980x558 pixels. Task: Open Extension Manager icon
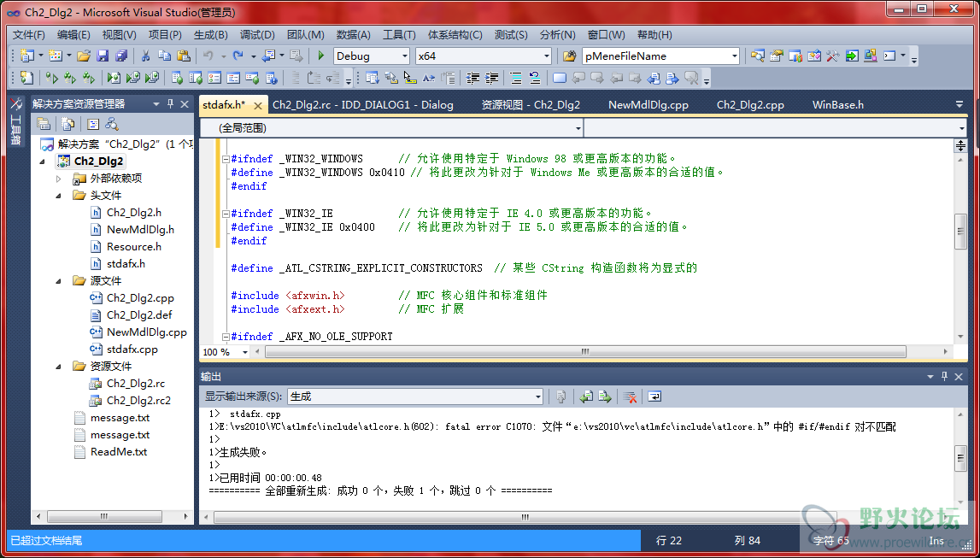click(x=870, y=56)
